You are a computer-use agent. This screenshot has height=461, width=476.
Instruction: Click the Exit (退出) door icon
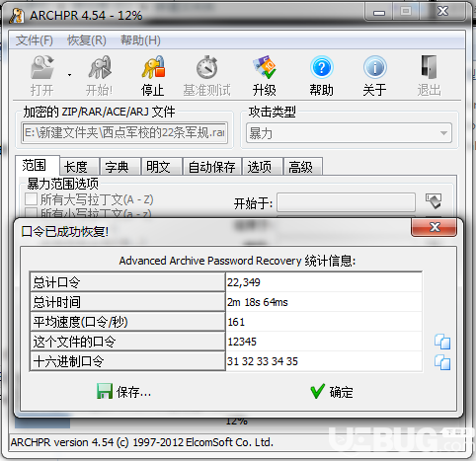coord(429,67)
